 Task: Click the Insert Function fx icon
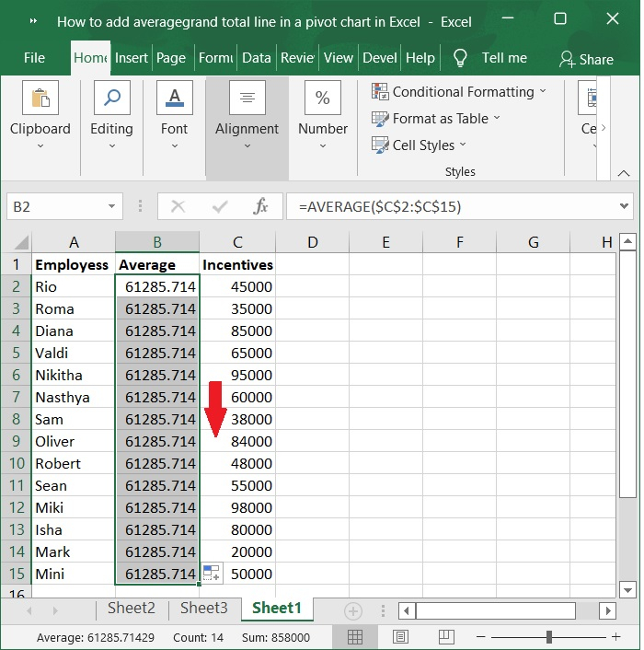click(261, 207)
